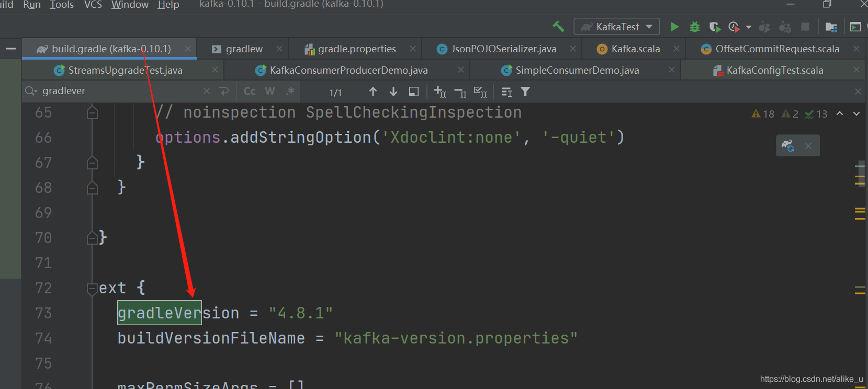Open the KafkaTest run configuration dropdown
This screenshot has height=389, width=868.
coord(617,27)
